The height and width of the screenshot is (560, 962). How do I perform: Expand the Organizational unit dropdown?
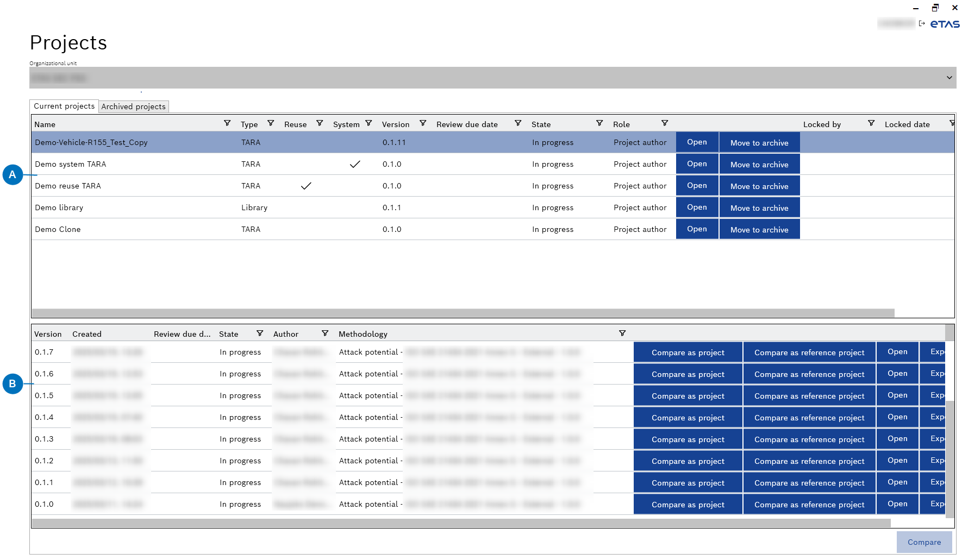(x=949, y=78)
